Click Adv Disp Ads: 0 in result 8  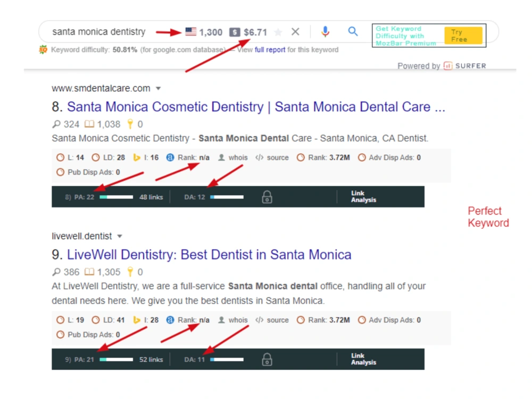coord(389,157)
